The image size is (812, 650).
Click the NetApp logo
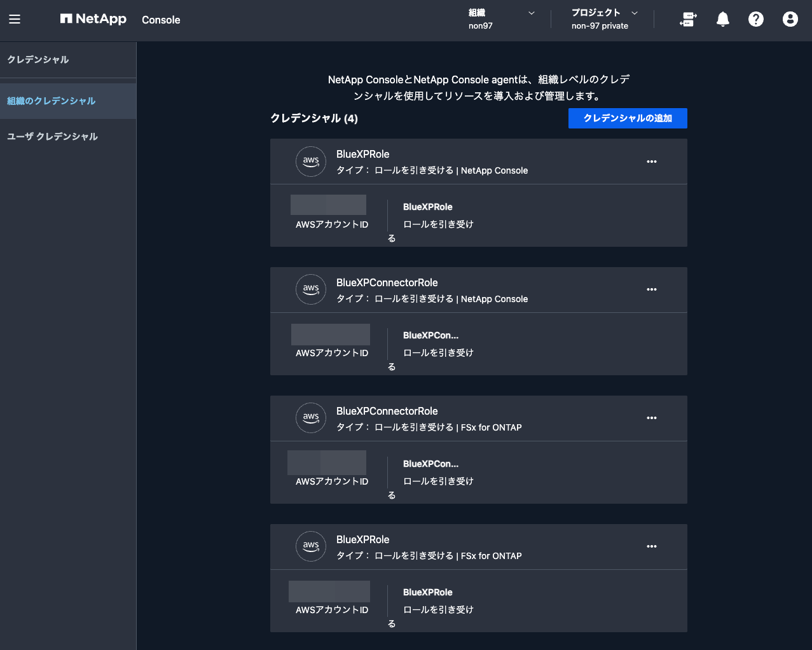pyautogui.click(x=93, y=19)
